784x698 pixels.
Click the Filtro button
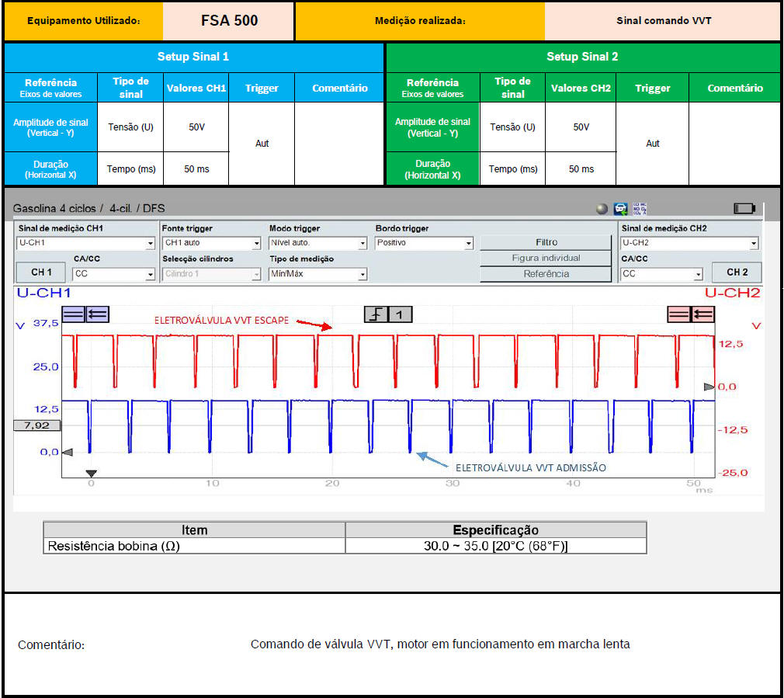pos(546,242)
